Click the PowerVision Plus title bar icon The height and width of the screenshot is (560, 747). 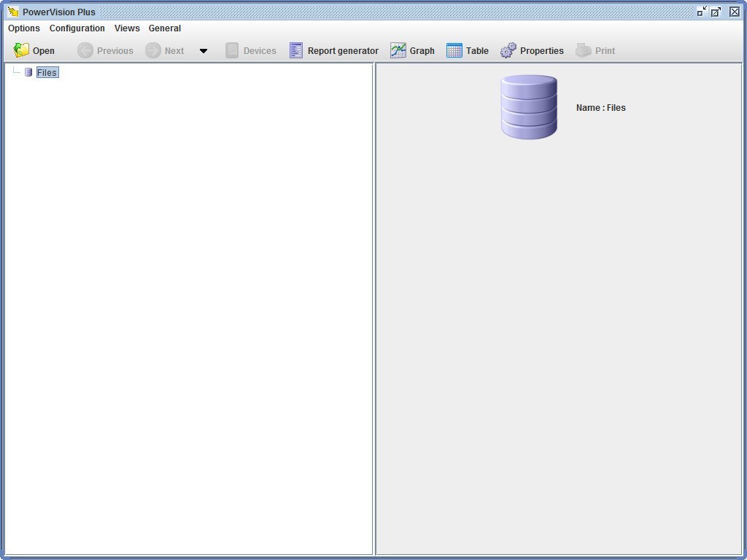coord(13,12)
